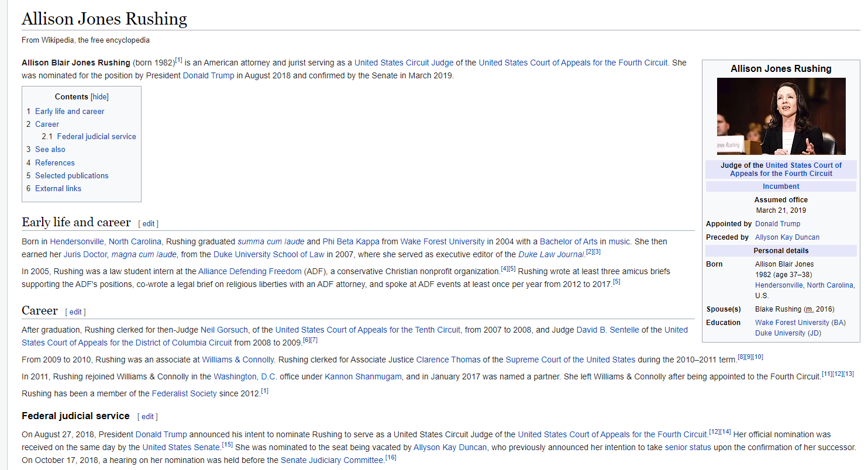Image resolution: width=868 pixels, height=470 pixels.
Task: Jump to References in contents
Action: [55, 163]
